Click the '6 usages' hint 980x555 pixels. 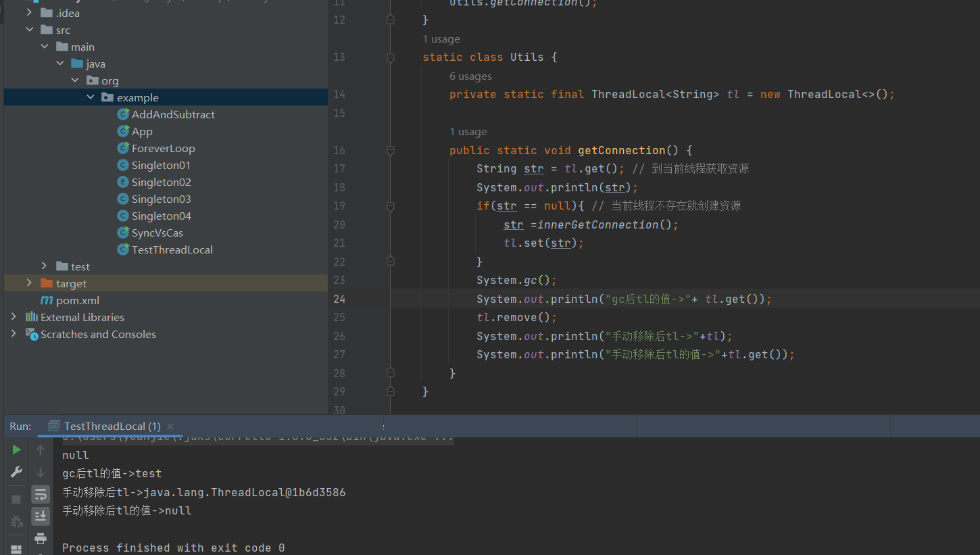[470, 76]
